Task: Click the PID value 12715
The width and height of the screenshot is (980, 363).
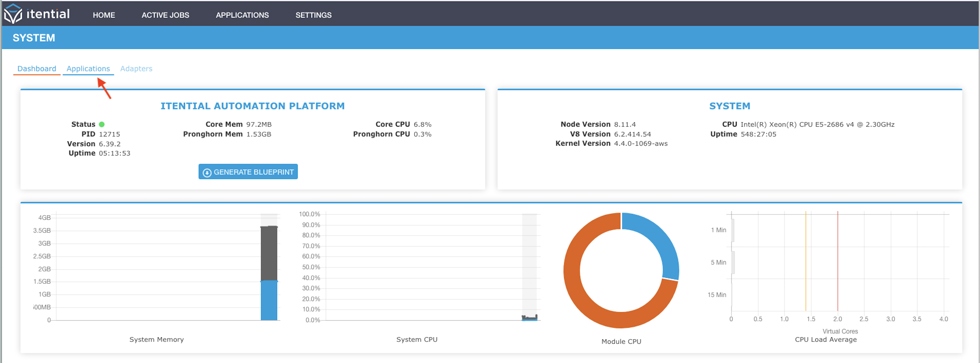Action: pos(110,134)
